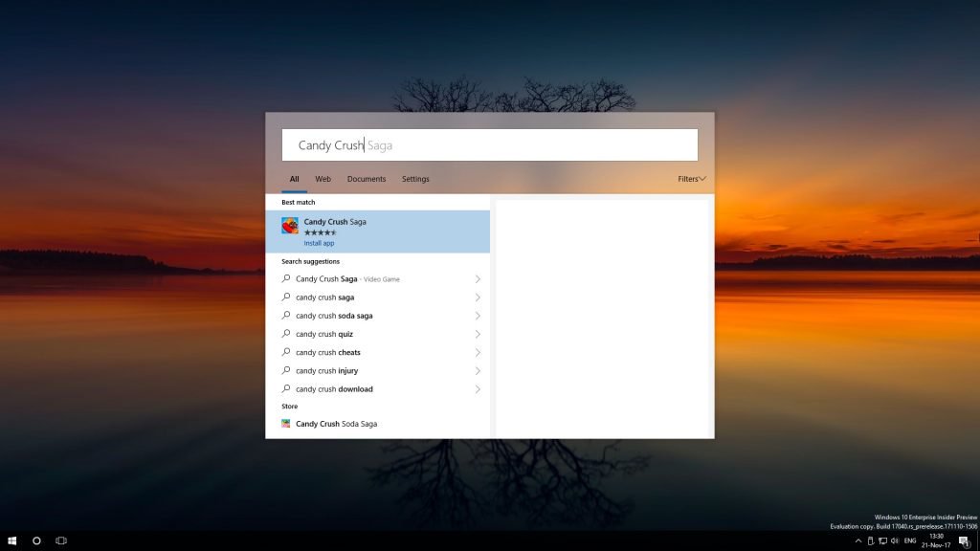Select suggestion text 'candy crush cheats'
The image size is (980, 551).
coord(328,352)
